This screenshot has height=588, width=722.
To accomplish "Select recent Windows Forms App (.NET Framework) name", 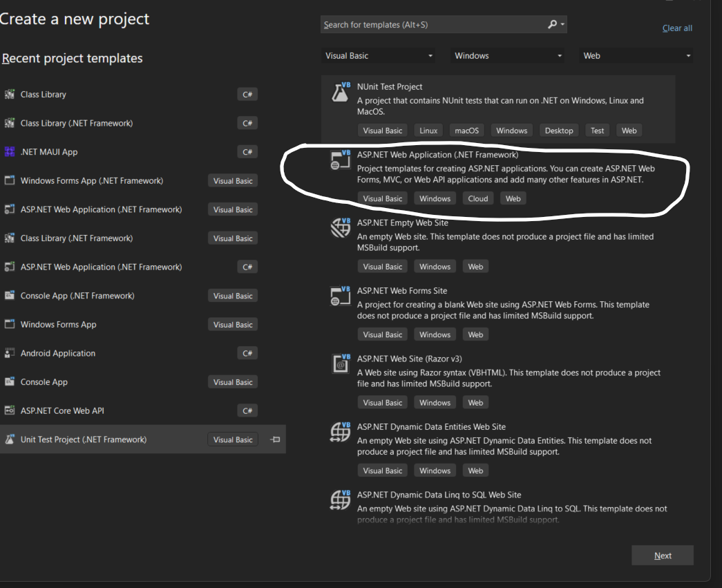I will [x=92, y=180].
